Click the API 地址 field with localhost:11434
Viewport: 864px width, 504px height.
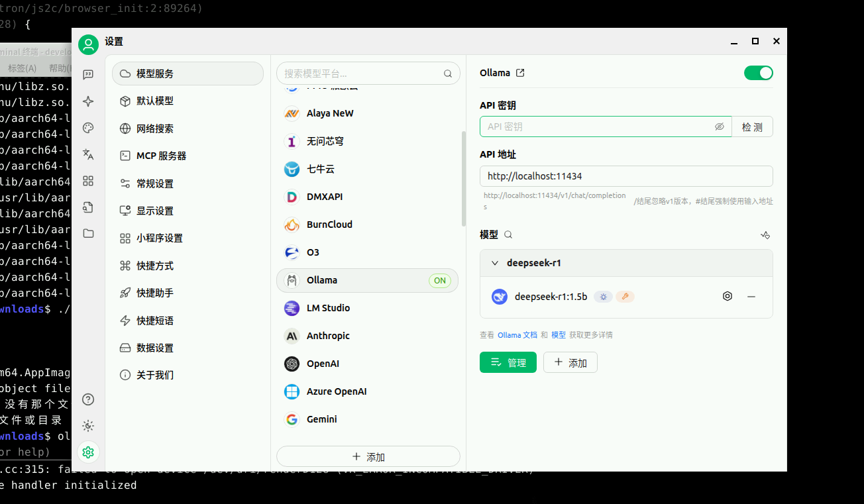626,176
